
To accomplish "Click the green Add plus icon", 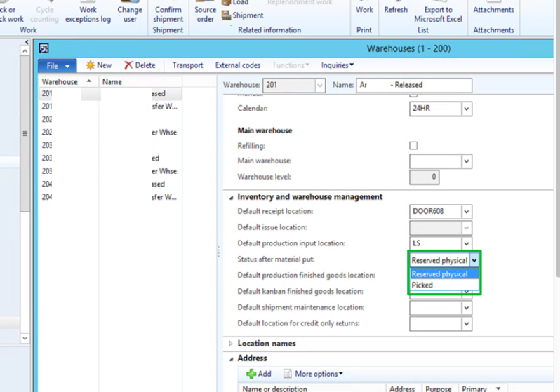I will [x=251, y=374].
